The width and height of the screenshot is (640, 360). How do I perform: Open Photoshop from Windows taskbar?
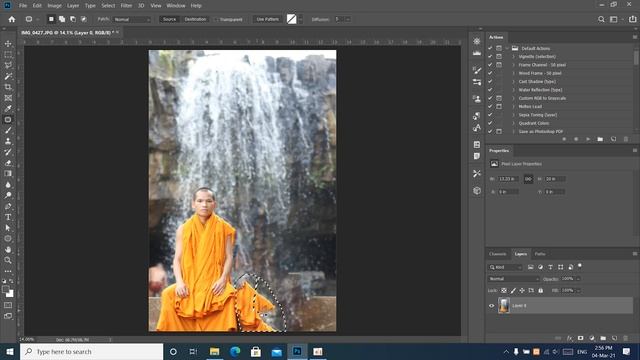tap(297, 351)
